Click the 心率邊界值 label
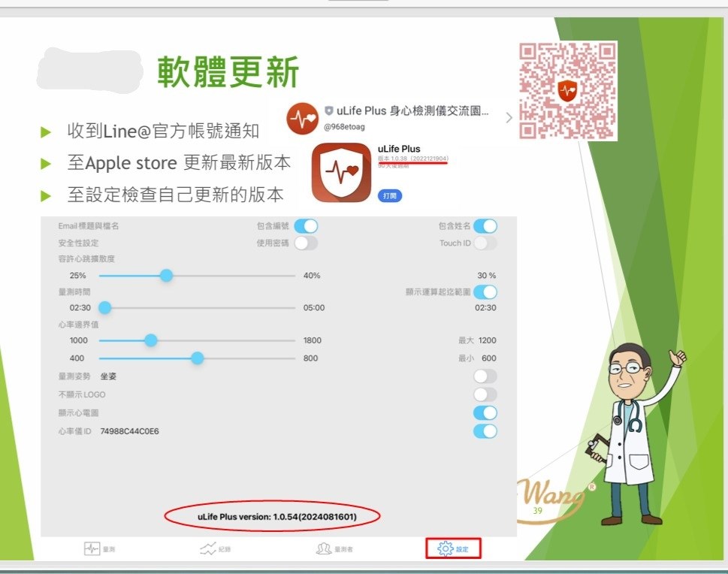 78,324
